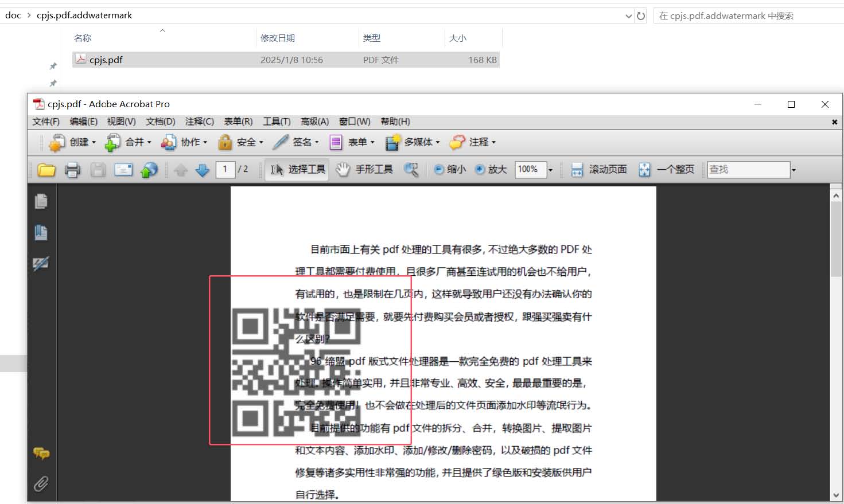Enable Scrolling pages view (滚动页面)

tap(600, 169)
